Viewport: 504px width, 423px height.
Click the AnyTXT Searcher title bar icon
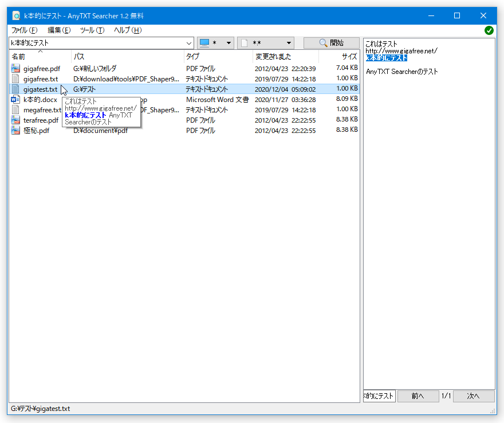16,15
